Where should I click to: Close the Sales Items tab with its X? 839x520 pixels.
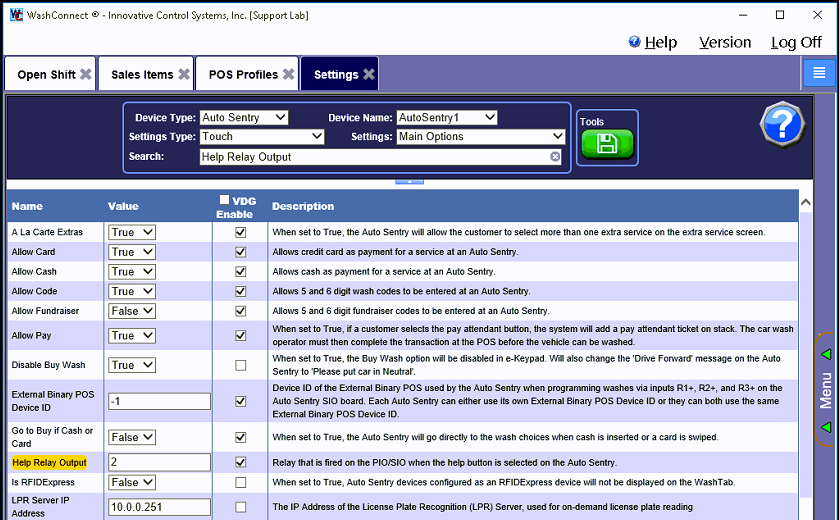[184, 75]
